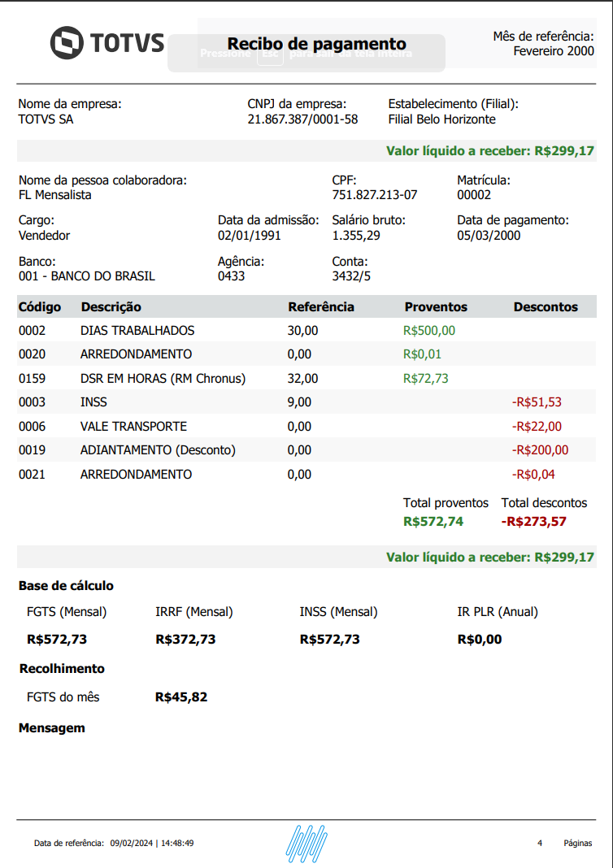Click the Proventos column header
This screenshot has width=613, height=868.
pyautogui.click(x=436, y=306)
